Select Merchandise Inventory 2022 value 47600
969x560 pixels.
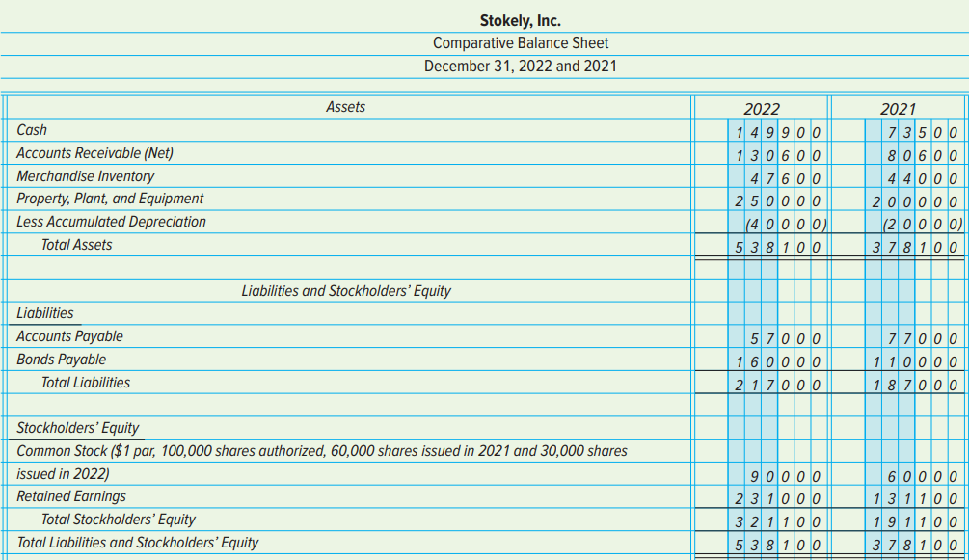(786, 179)
